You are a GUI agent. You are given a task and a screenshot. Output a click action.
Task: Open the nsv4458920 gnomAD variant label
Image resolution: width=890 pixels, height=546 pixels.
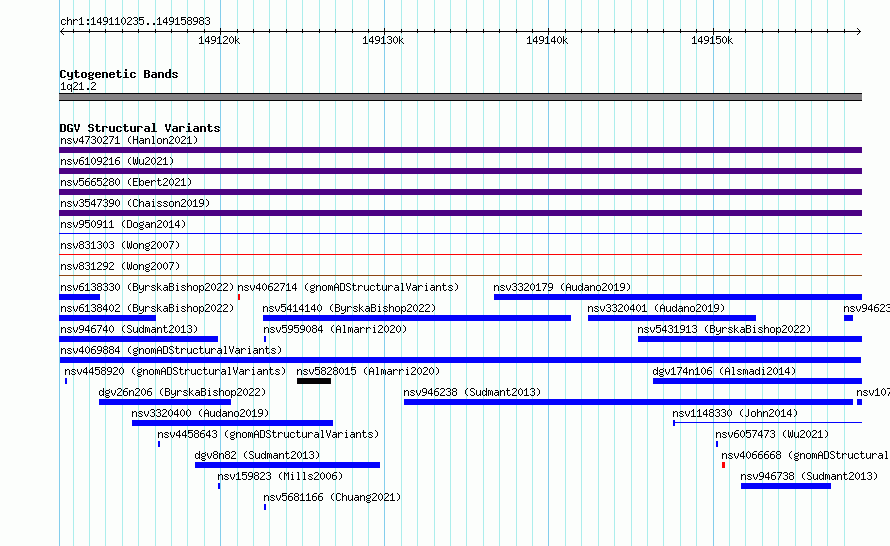click(175, 371)
